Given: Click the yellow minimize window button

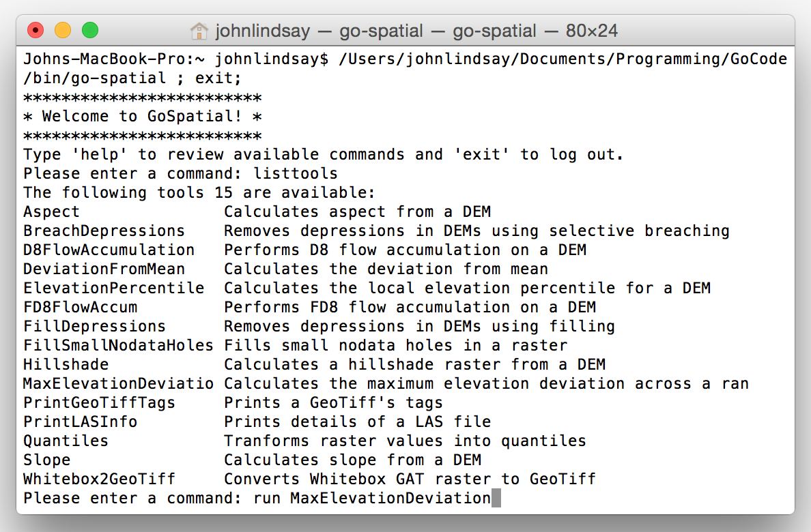Looking at the screenshot, I should 63,31.
